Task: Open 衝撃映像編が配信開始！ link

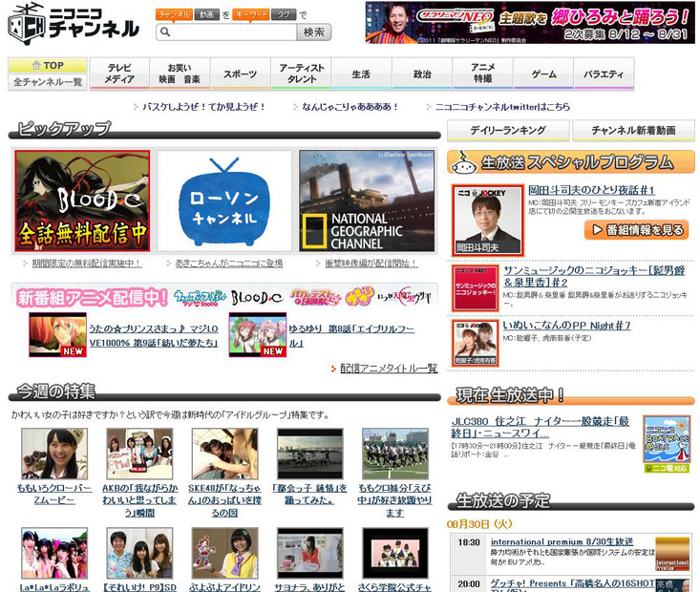Action: pyautogui.click(x=371, y=264)
